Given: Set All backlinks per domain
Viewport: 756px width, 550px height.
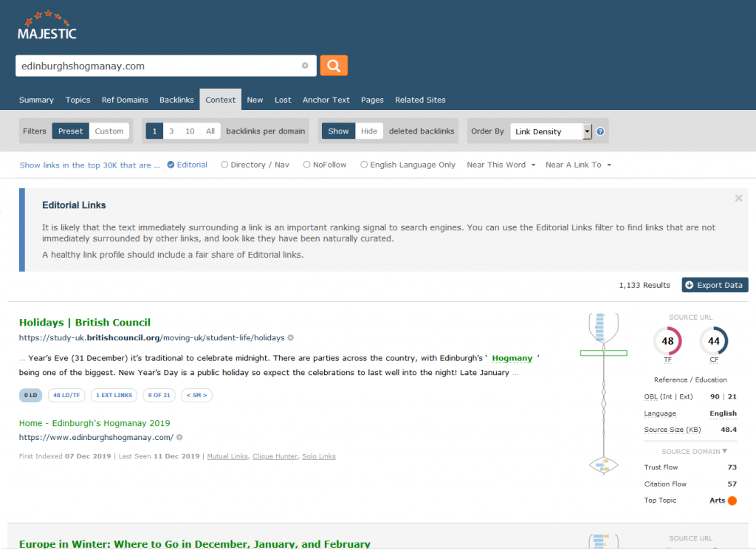Looking at the screenshot, I should [x=210, y=131].
